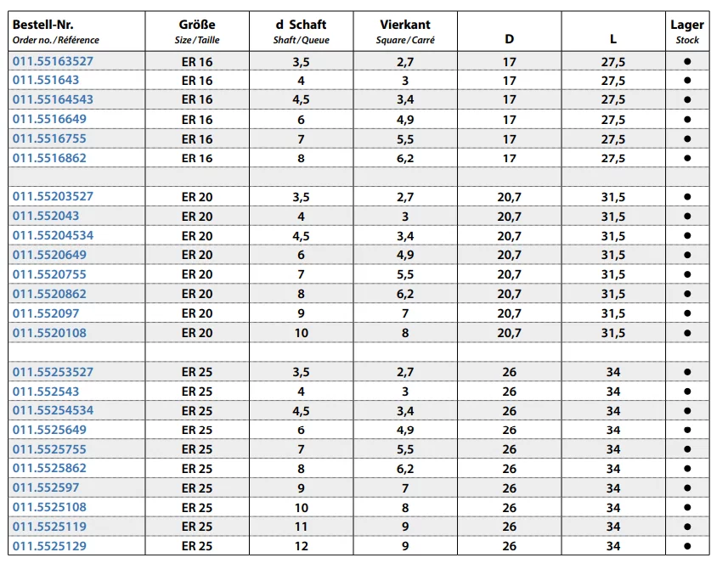
Task: Open product 011.552043
Action: pos(46,216)
